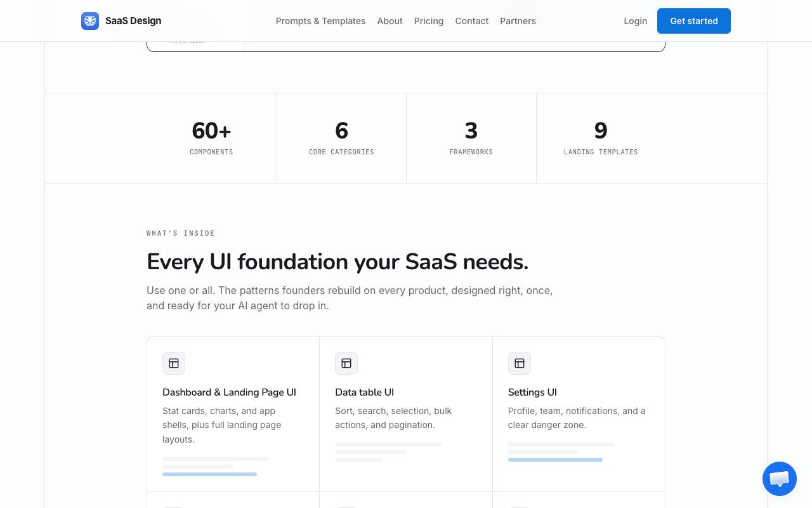Click the 'Every UI foundation your SaaS needs.' heading

click(337, 262)
